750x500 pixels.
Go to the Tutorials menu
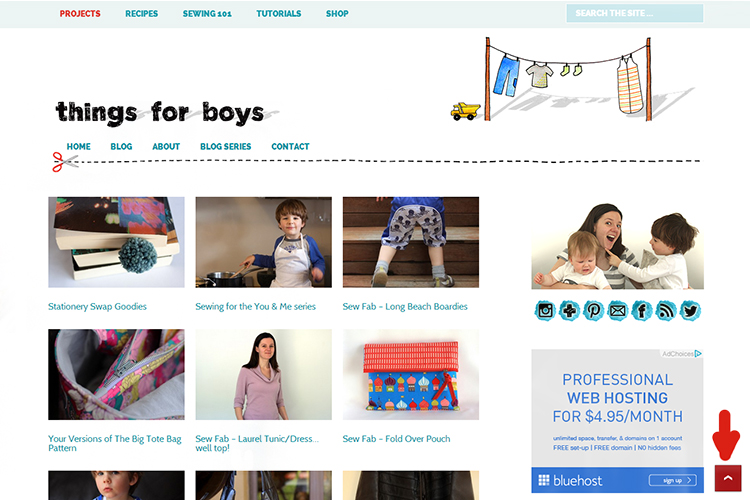[x=279, y=14]
